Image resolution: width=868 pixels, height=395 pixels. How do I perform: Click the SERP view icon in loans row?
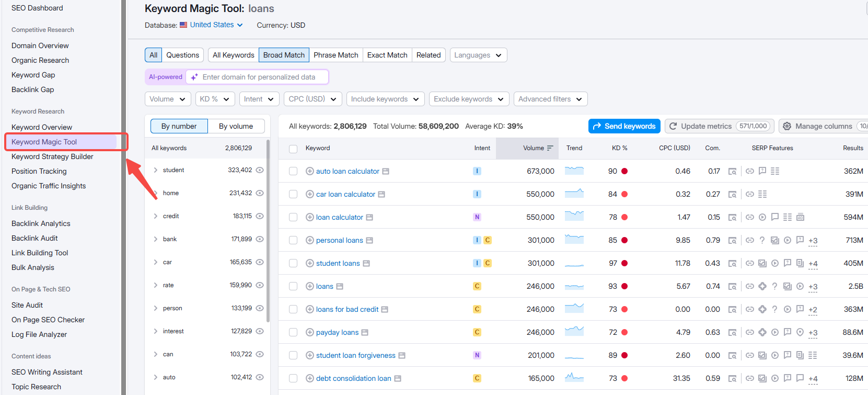(732, 286)
